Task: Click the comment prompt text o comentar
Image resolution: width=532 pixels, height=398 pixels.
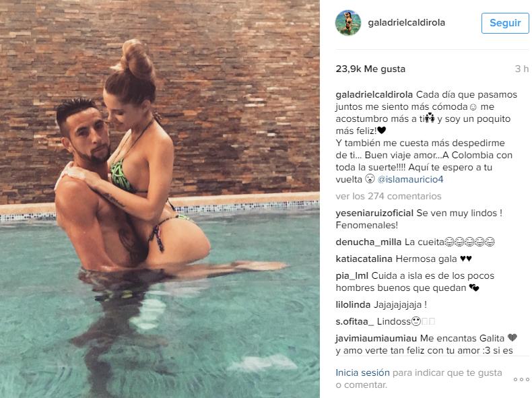Action: [x=362, y=385]
